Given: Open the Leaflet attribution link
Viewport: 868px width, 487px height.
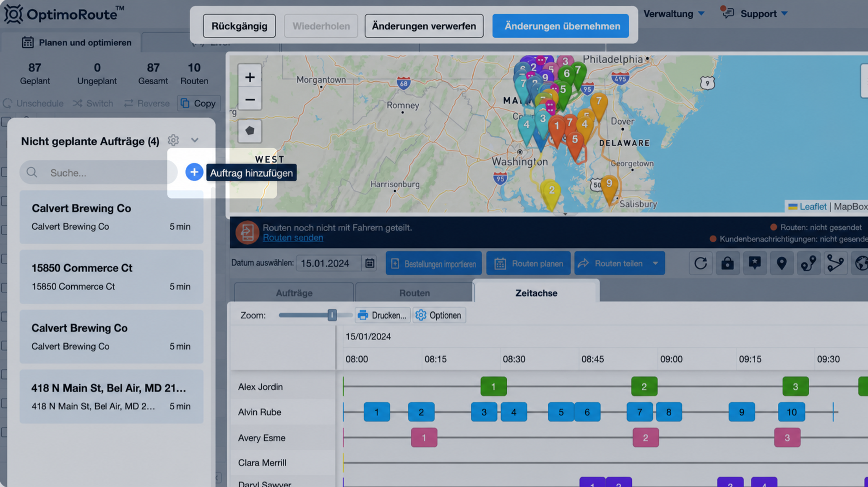Looking at the screenshot, I should click(813, 206).
